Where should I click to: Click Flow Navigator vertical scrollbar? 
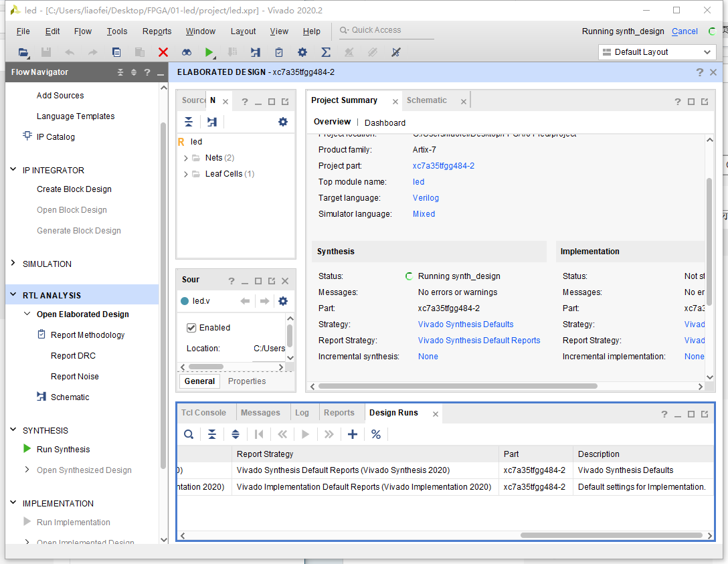tap(163, 295)
